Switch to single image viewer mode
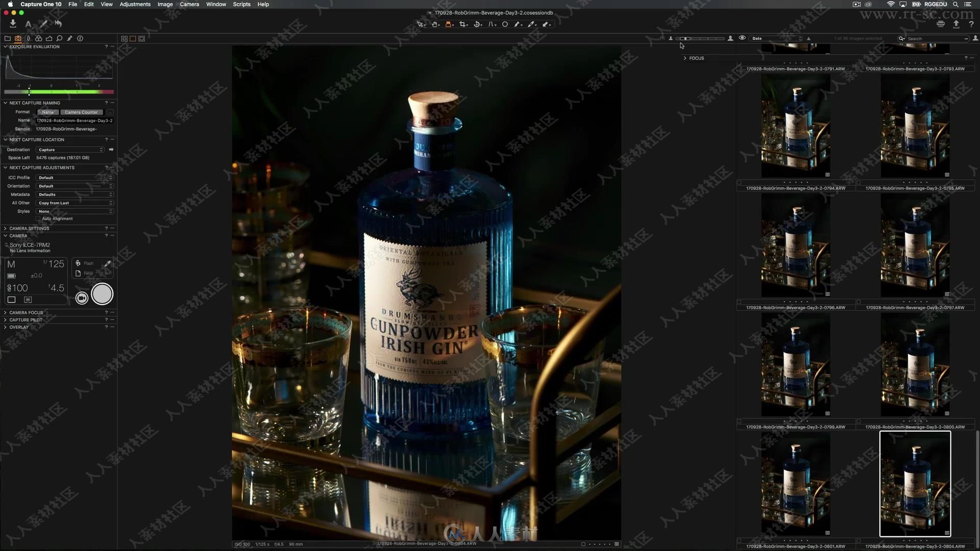The image size is (980, 551). click(x=133, y=38)
